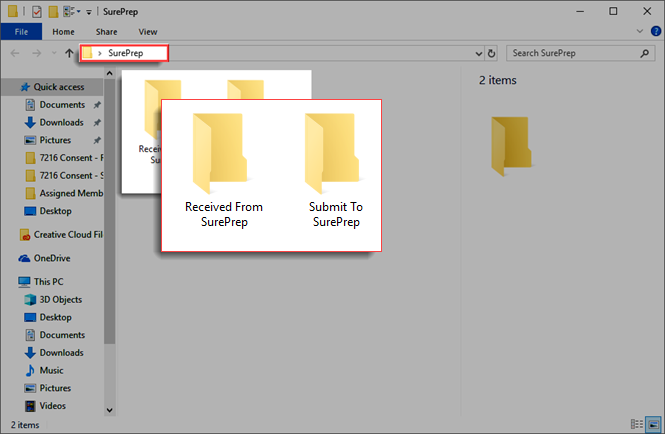The width and height of the screenshot is (665, 434).
Task: Open the Share ribbon tab
Action: [106, 32]
